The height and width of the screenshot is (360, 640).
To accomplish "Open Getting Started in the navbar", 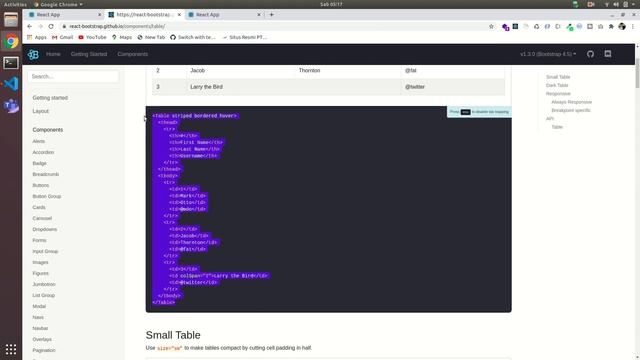I will pyautogui.click(x=89, y=54).
